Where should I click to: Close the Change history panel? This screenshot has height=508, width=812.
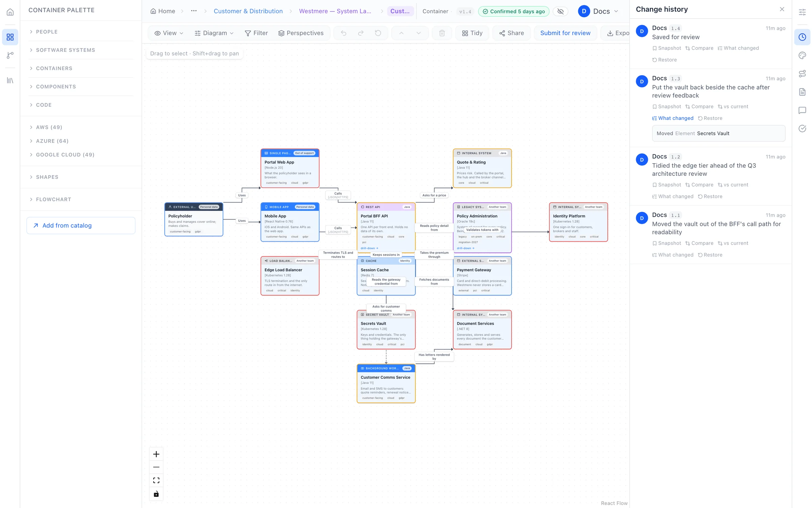click(x=782, y=9)
